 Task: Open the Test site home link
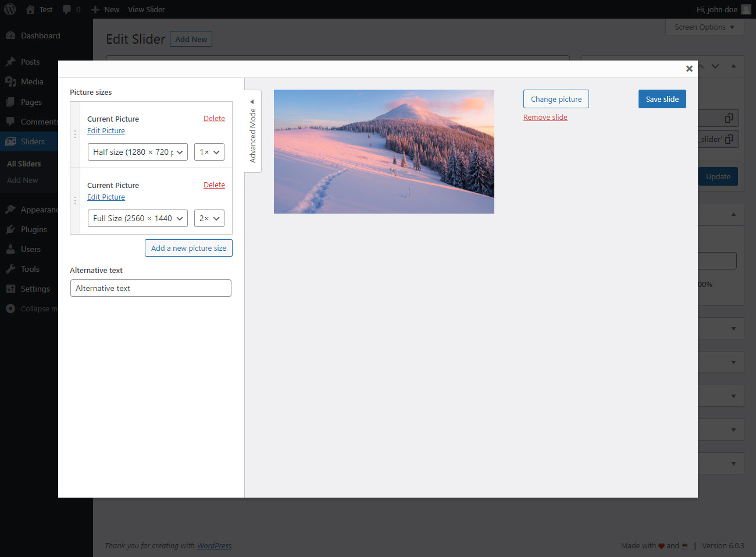(x=39, y=9)
